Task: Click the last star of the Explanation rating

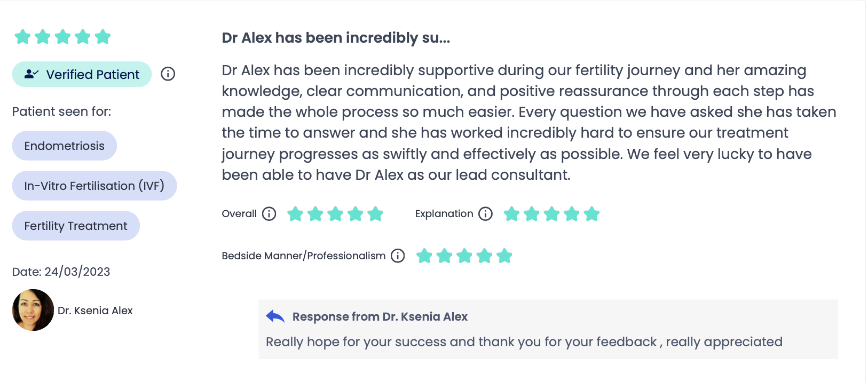Action: coord(591,214)
